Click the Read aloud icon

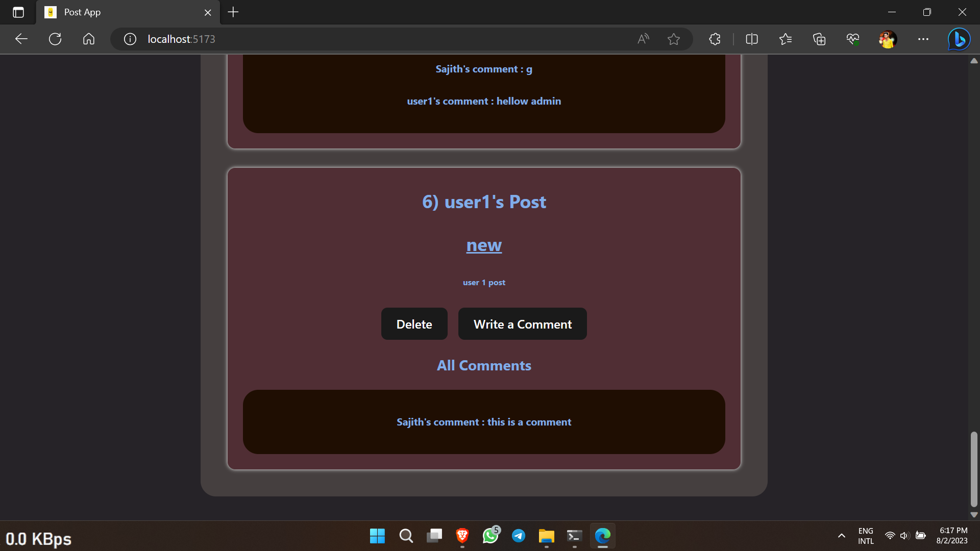[x=643, y=39]
